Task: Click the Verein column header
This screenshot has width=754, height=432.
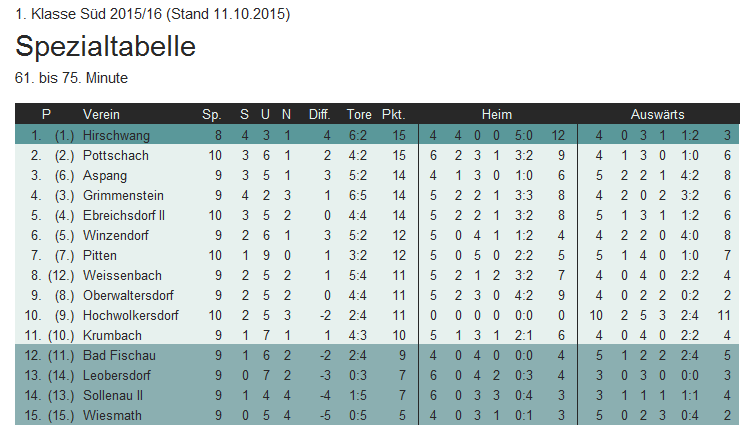Action: click(x=101, y=114)
